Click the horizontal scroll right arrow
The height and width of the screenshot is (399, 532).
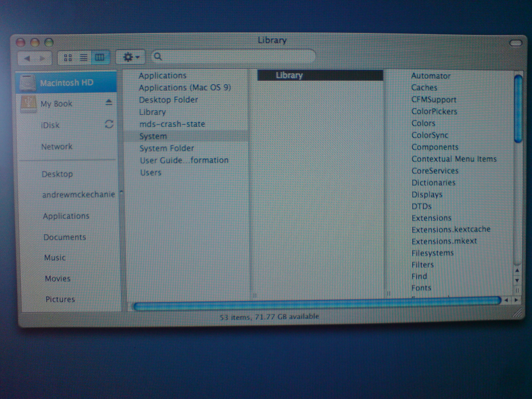[x=516, y=300]
